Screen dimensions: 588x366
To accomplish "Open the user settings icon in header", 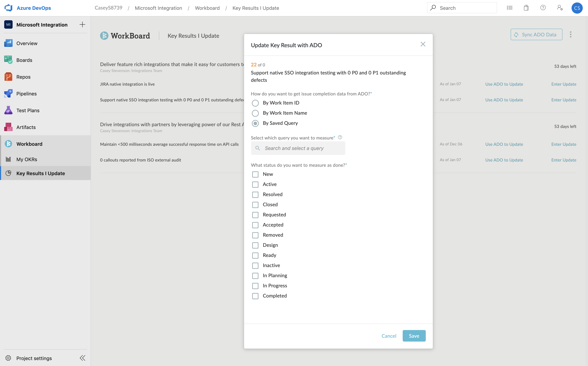I will point(560,8).
